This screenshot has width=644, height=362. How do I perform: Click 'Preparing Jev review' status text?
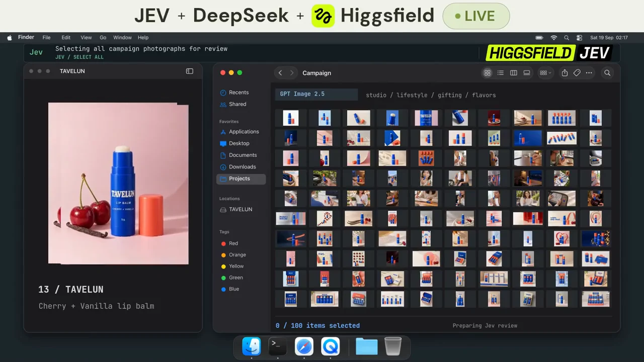(x=485, y=326)
